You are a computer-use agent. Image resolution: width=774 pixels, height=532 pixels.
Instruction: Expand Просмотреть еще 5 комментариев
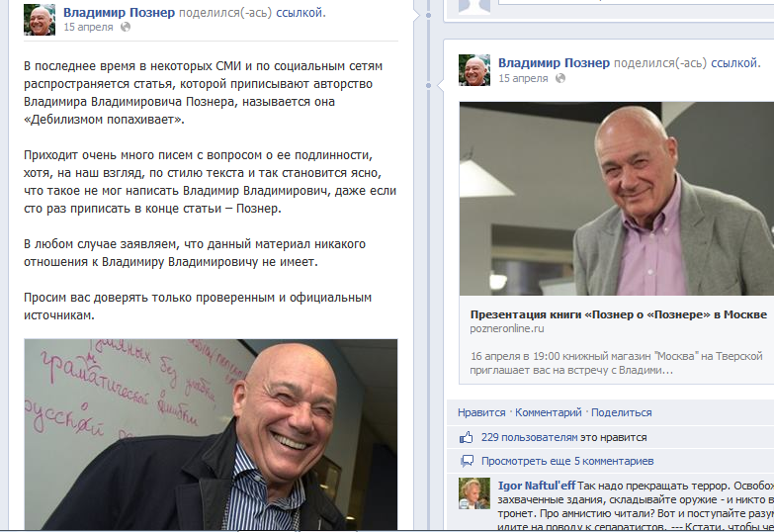coord(567,461)
